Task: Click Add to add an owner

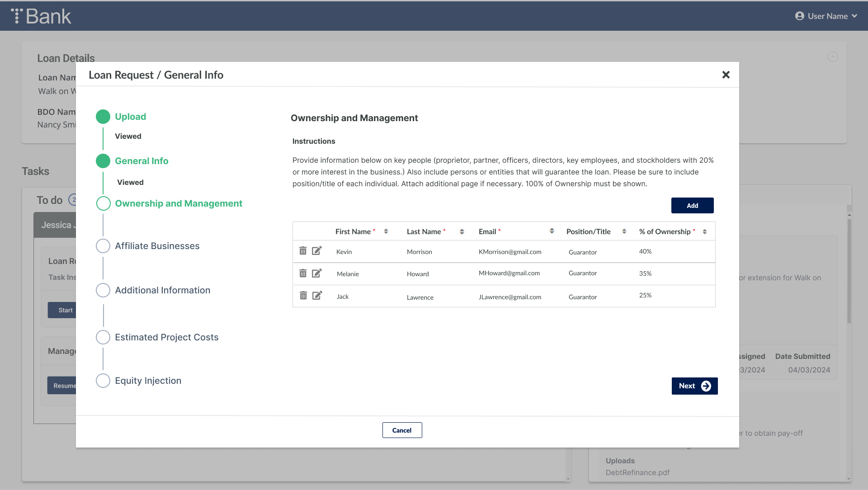Action: 692,205
